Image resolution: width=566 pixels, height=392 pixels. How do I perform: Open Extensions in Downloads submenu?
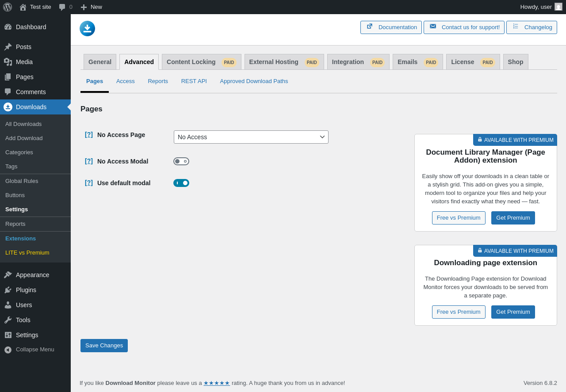35,239
